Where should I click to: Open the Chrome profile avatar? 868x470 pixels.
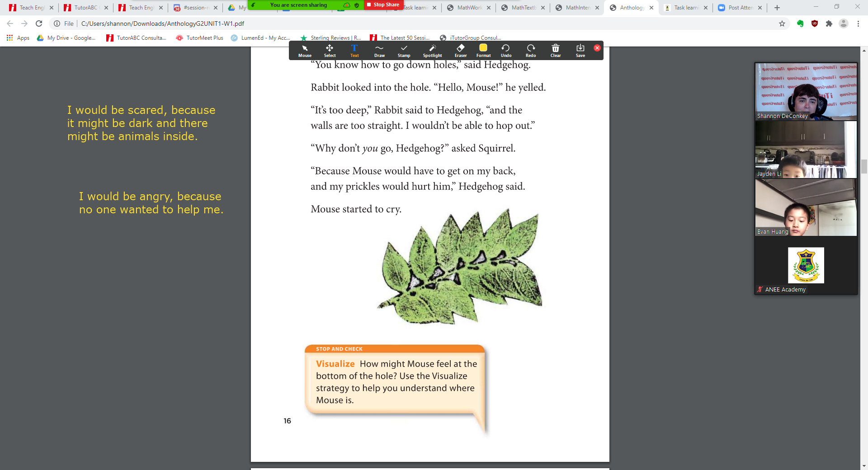pos(844,23)
